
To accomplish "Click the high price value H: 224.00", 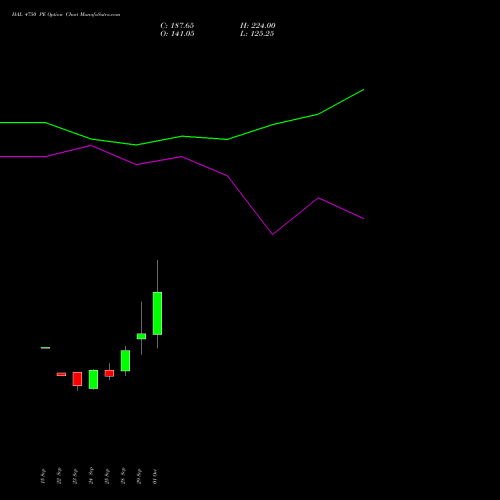I will coord(258,26).
